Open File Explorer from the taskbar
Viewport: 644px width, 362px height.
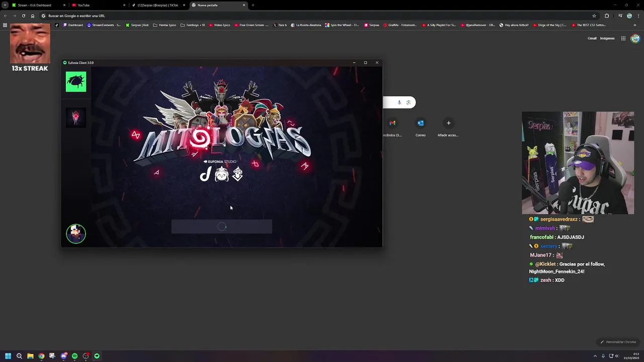click(x=30, y=356)
